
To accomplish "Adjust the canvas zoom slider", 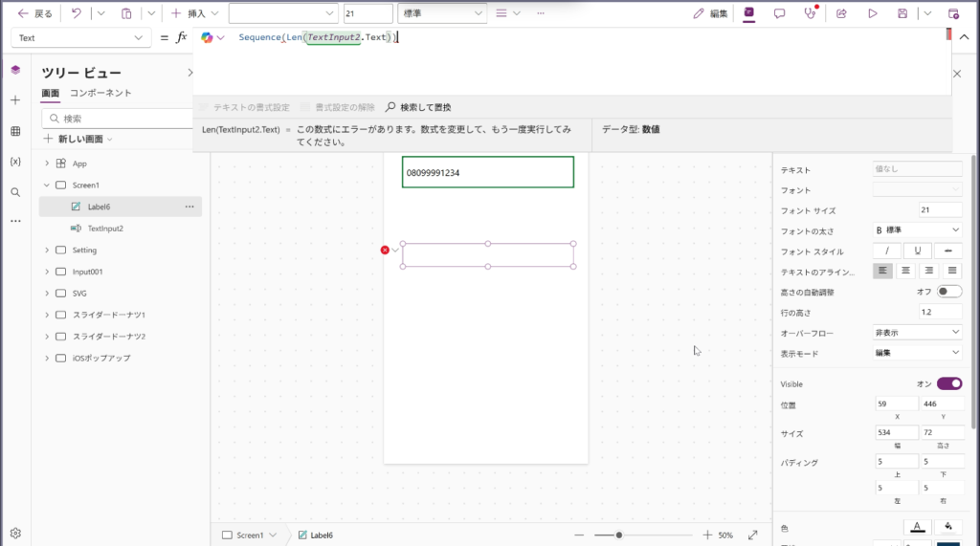I will click(x=619, y=535).
